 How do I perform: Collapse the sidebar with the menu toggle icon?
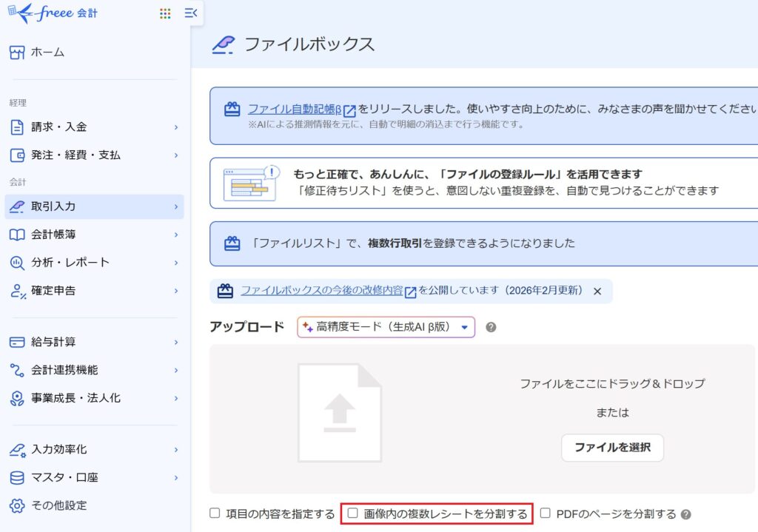[191, 13]
